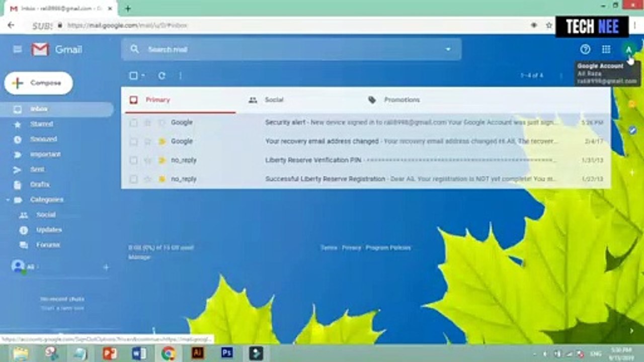Collapse the Categories section
The height and width of the screenshot is (362, 644).
(x=8, y=200)
